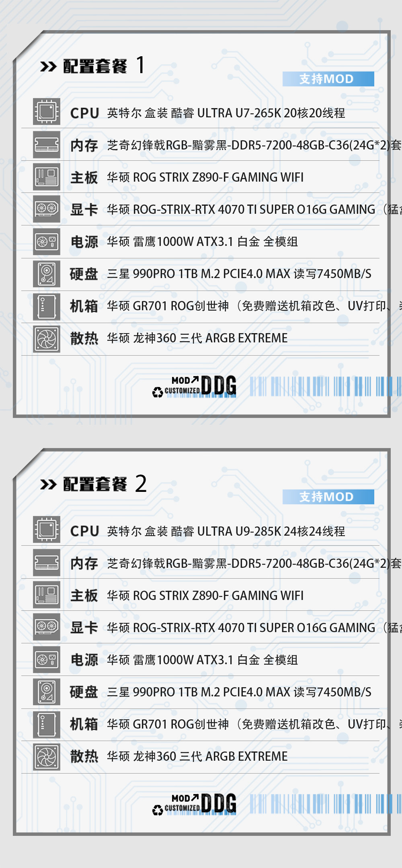Click the hard disk icon in package 2
The image size is (402, 868).
[x=47, y=692]
